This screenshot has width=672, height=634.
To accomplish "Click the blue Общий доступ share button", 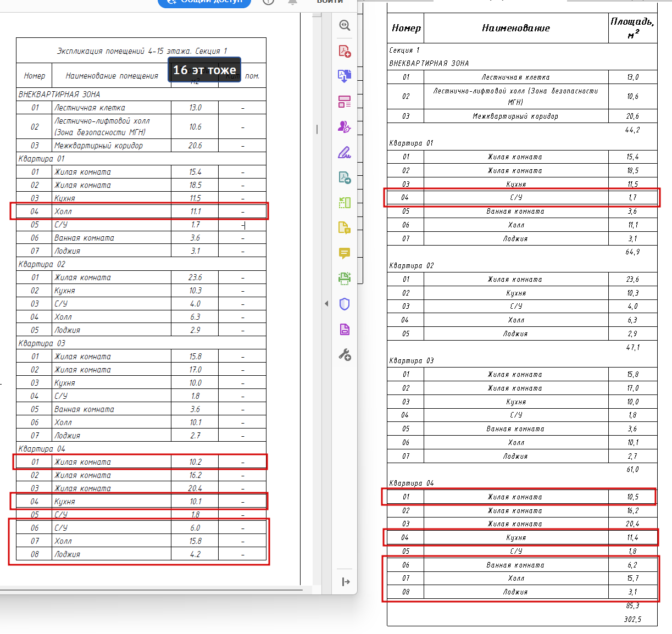I will pos(204,3).
